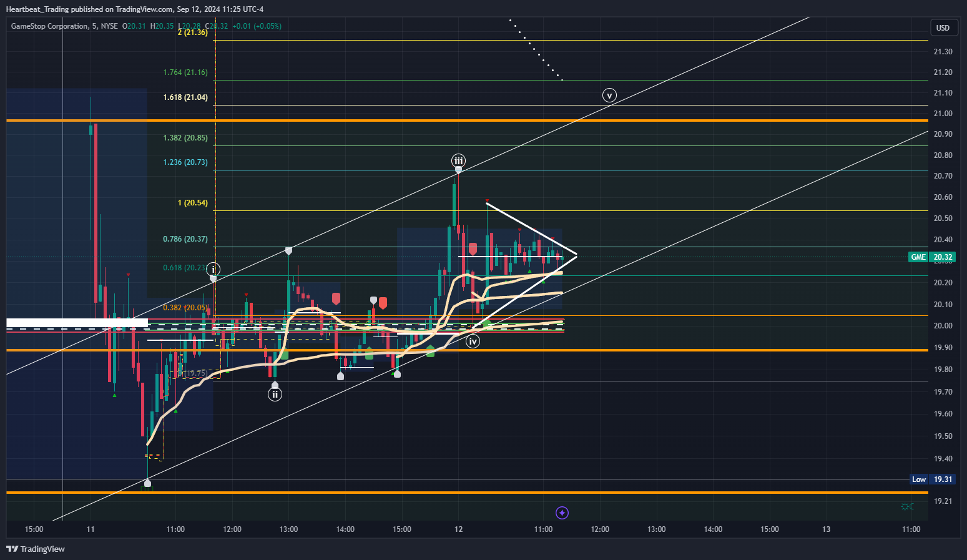Click the day 12 label on time axis
Image resolution: width=967 pixels, height=560 pixels.
459,529
